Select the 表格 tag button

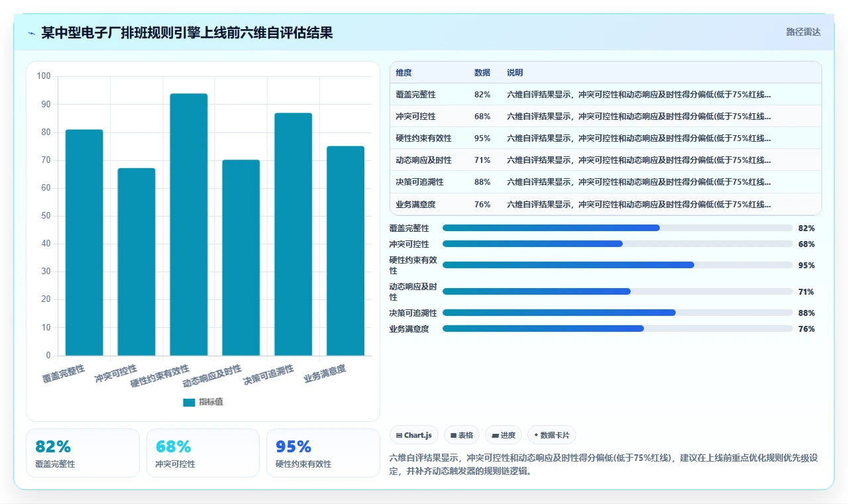pos(462,435)
